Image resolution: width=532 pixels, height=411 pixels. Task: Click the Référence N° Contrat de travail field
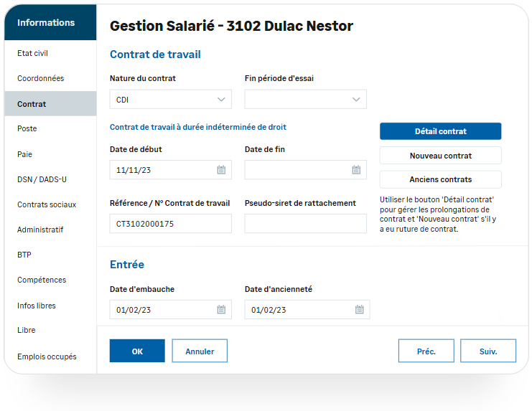[170, 224]
